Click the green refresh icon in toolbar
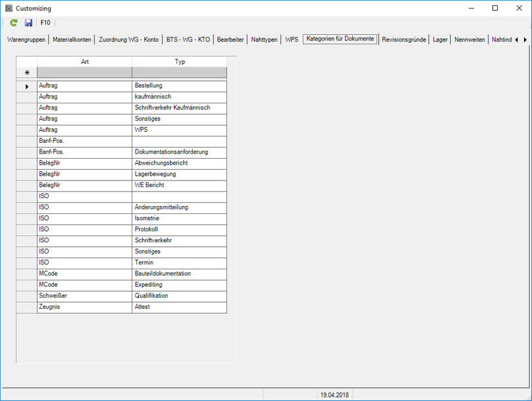 (x=13, y=22)
